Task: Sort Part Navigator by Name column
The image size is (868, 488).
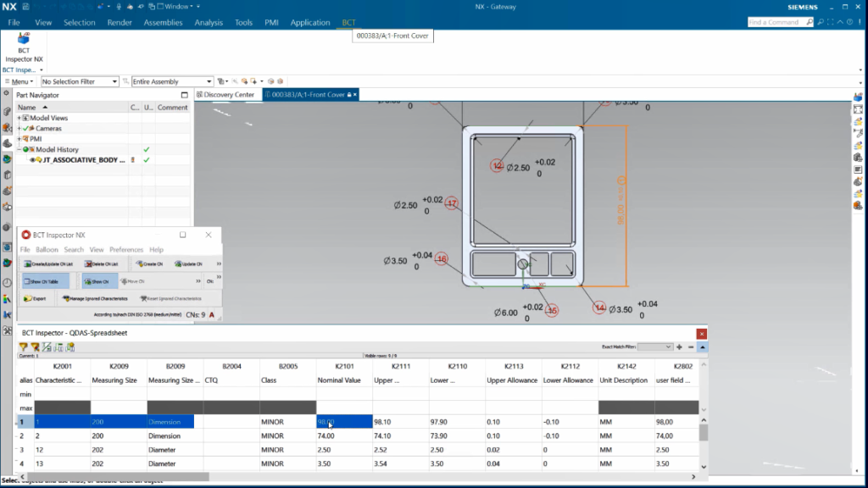Action: [72, 108]
